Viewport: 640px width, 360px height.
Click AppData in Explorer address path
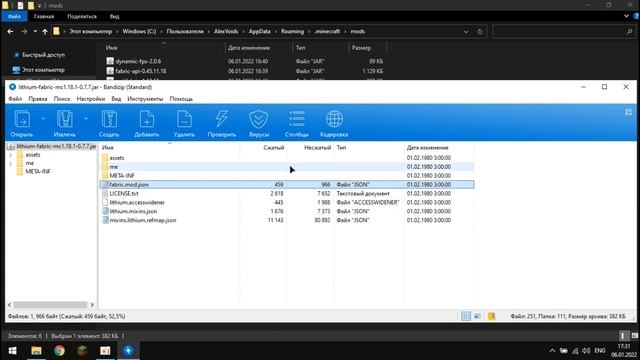point(260,31)
